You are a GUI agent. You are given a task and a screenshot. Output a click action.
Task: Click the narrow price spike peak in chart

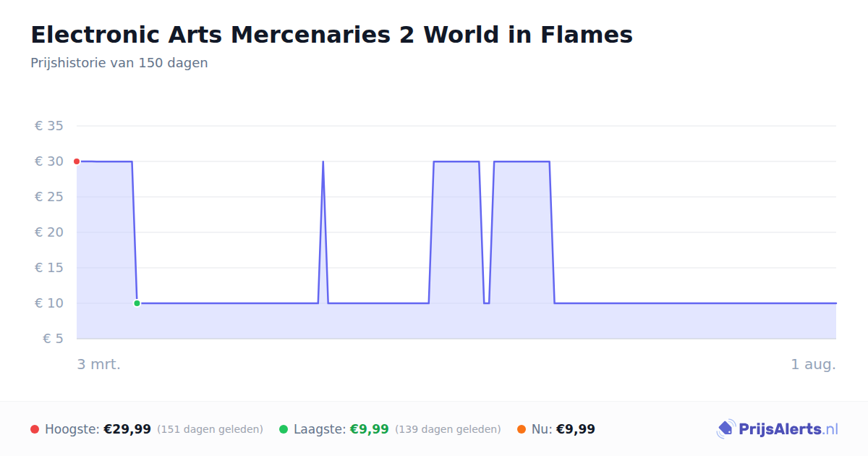(x=323, y=162)
